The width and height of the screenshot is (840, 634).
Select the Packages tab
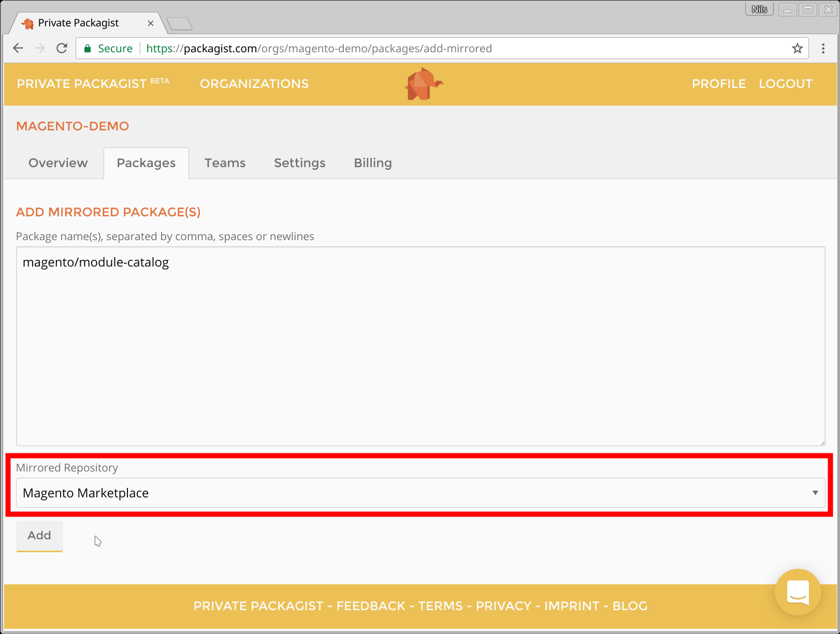point(146,163)
